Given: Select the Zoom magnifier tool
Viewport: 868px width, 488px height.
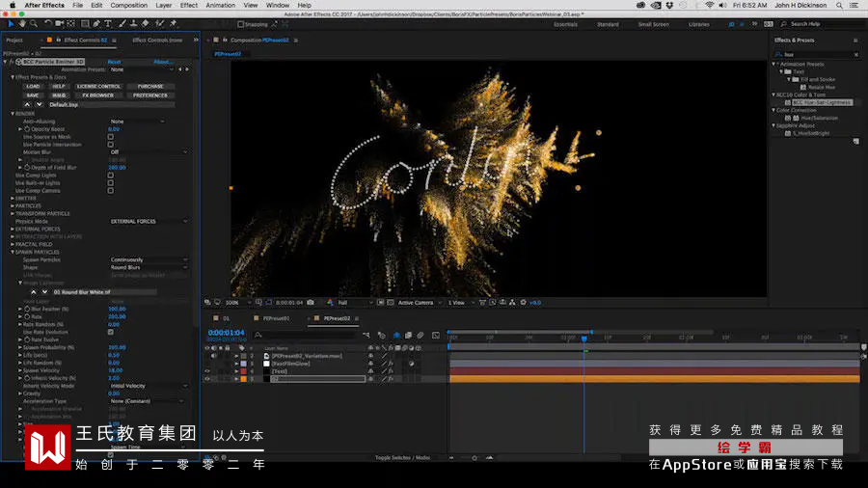Looking at the screenshot, I should coord(34,24).
